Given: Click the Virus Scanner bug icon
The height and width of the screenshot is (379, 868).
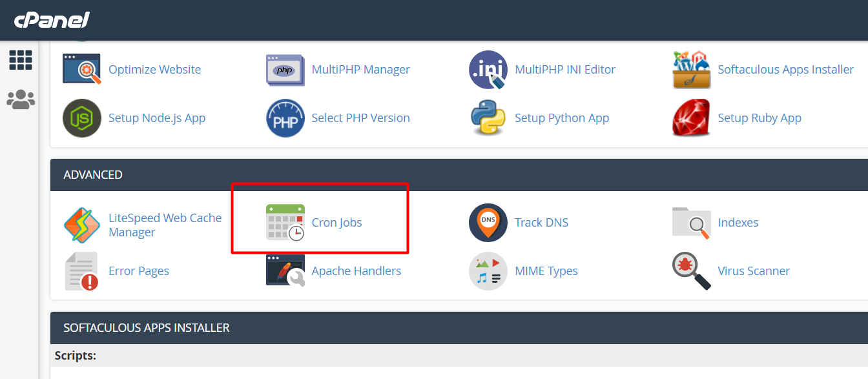Looking at the screenshot, I should pos(691,271).
